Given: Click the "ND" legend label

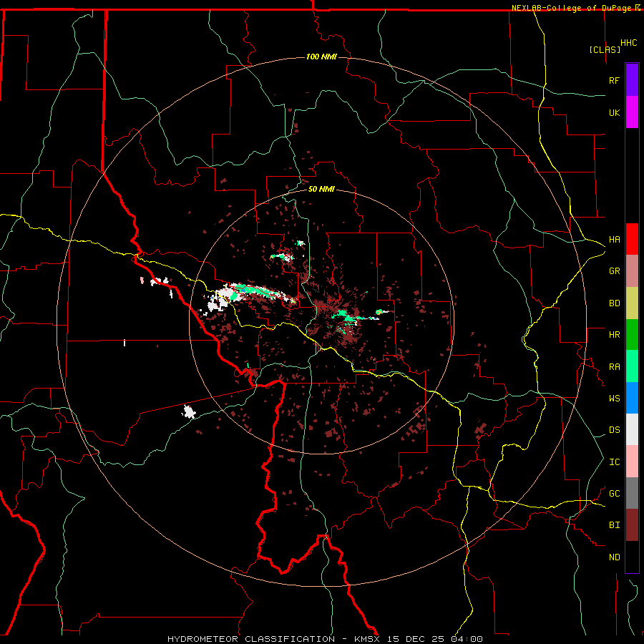Looking at the screenshot, I should click(x=614, y=557).
